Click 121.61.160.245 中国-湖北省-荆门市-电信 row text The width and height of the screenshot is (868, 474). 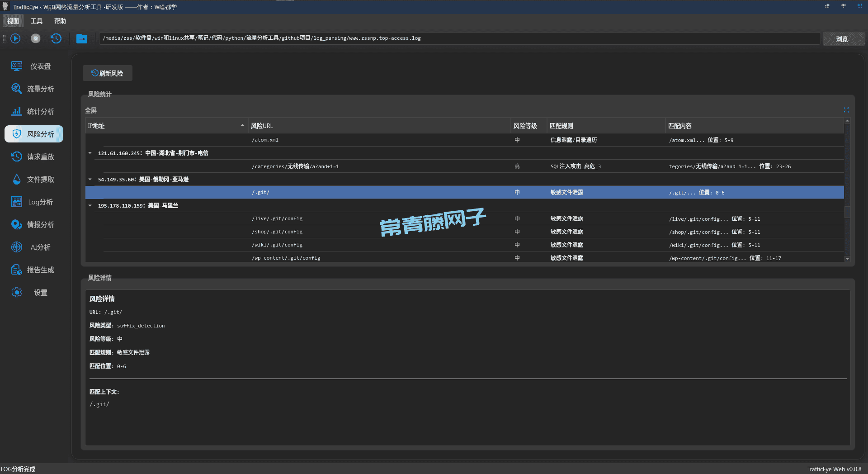(x=153, y=153)
